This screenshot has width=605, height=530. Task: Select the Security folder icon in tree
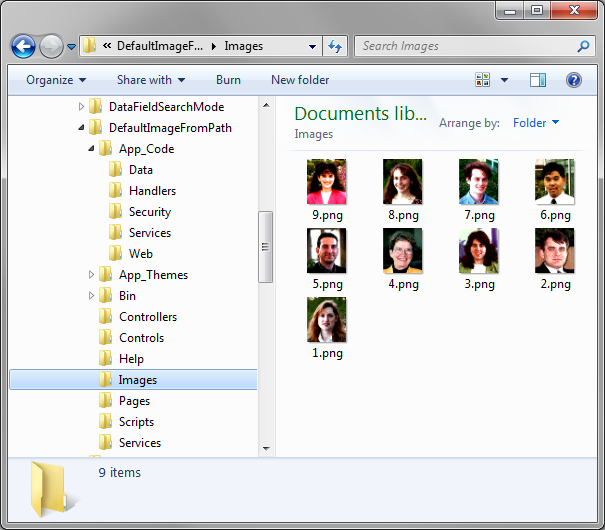(x=116, y=212)
